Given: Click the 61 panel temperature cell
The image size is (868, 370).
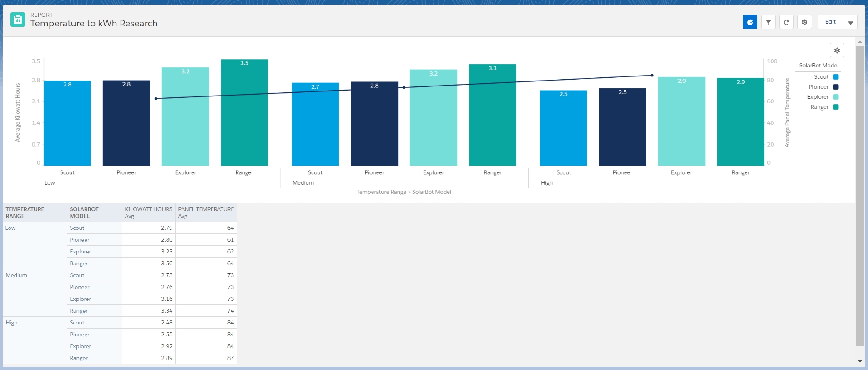Looking at the screenshot, I should pyautogui.click(x=206, y=240).
